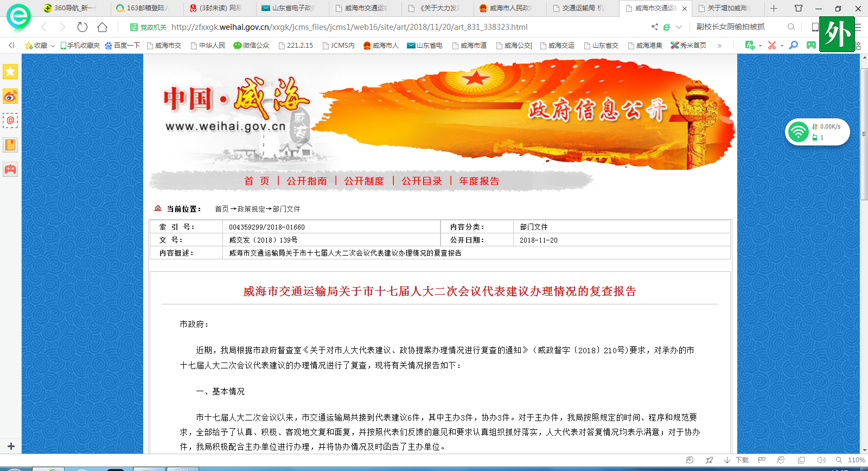Select 公开指南 in the site navigation
Image resolution: width=868 pixels, height=471 pixels.
(x=307, y=181)
